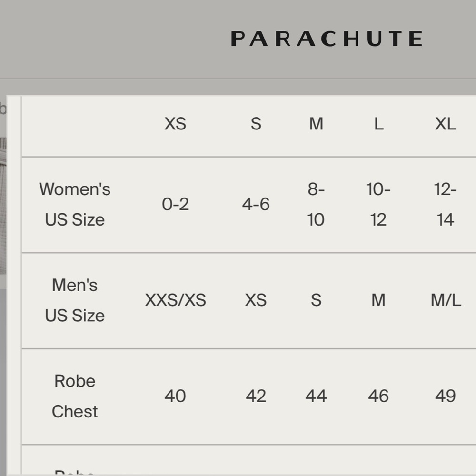Select the XXS/XS men's size cell

pyautogui.click(x=175, y=300)
